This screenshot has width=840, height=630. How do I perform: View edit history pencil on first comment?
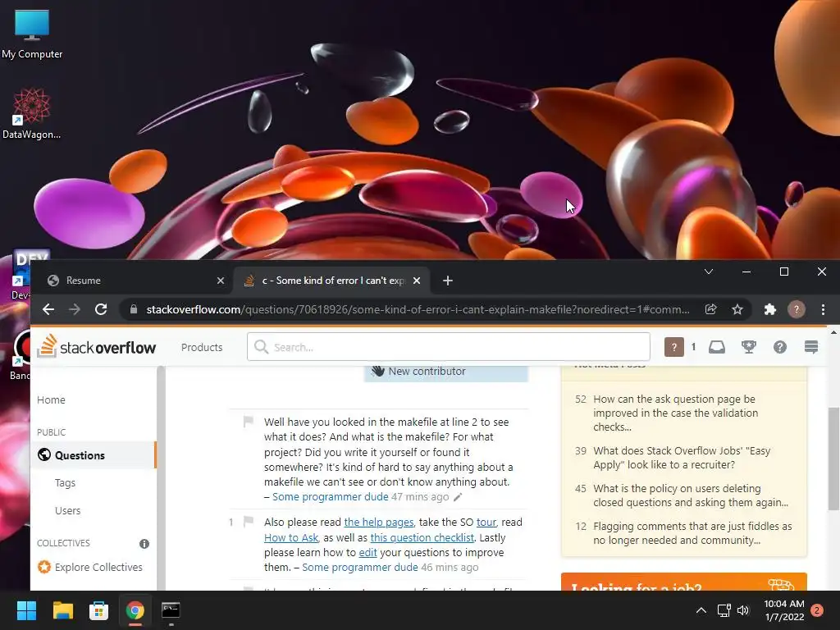pyautogui.click(x=458, y=497)
